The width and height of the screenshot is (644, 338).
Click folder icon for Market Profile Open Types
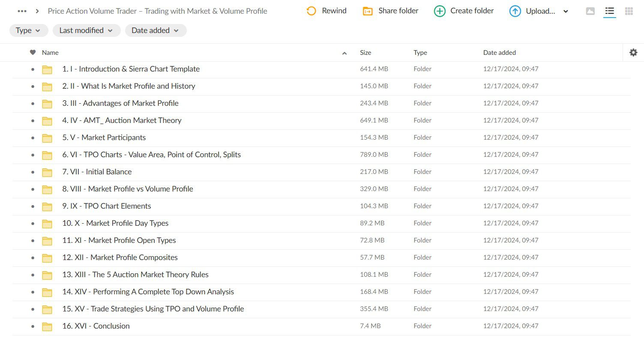47,241
